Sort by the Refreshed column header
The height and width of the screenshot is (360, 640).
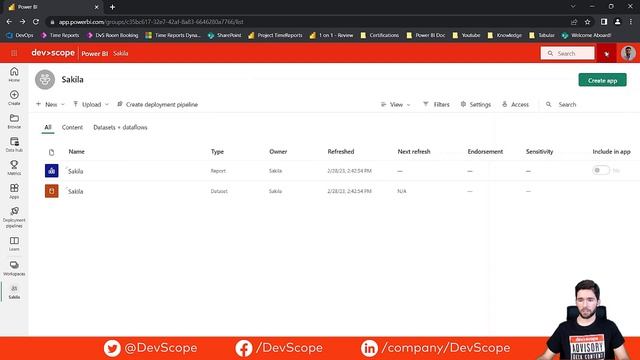[341, 151]
